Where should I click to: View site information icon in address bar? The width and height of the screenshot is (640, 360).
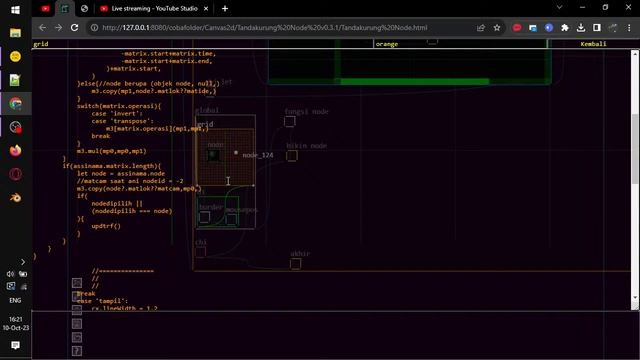tap(94, 28)
